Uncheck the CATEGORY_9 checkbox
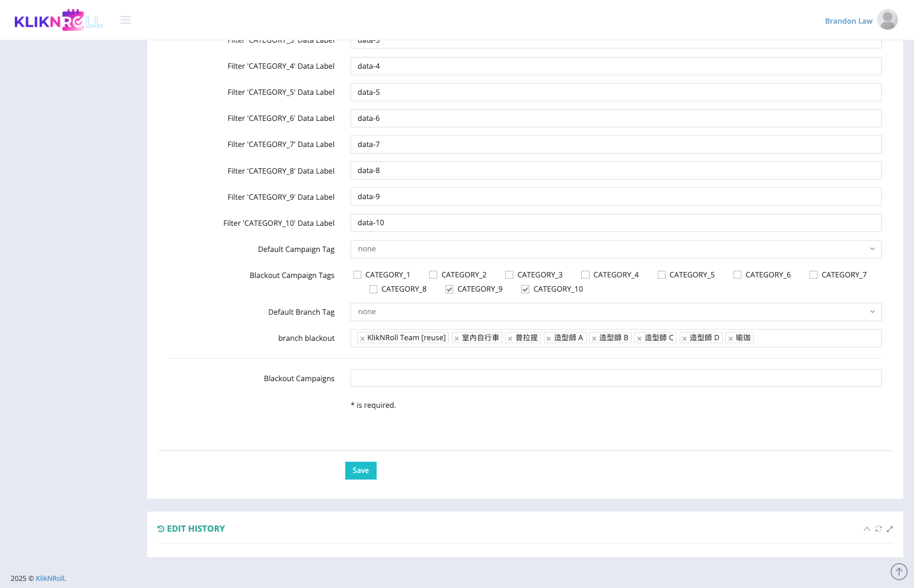Screen dimensions: 914x588 point(449,289)
